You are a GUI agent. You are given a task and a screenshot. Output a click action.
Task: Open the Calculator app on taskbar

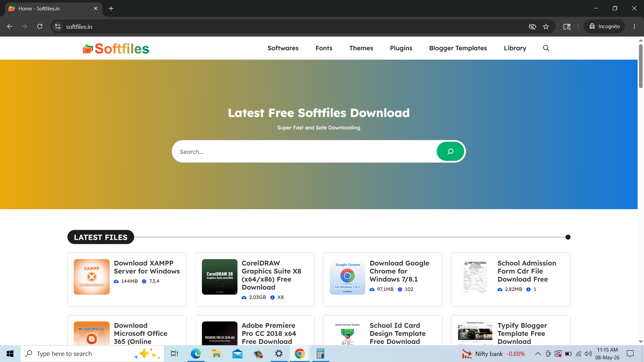[320, 354]
